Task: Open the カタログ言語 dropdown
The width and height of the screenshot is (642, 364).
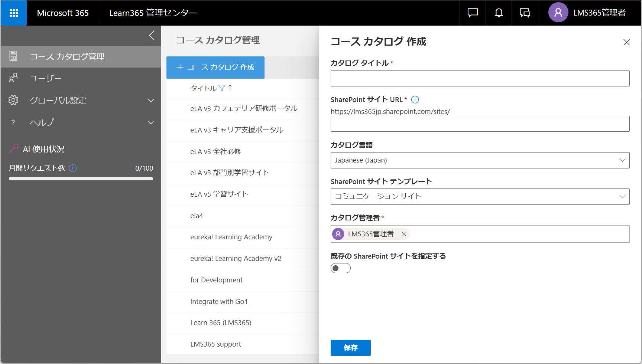Action: (480, 160)
